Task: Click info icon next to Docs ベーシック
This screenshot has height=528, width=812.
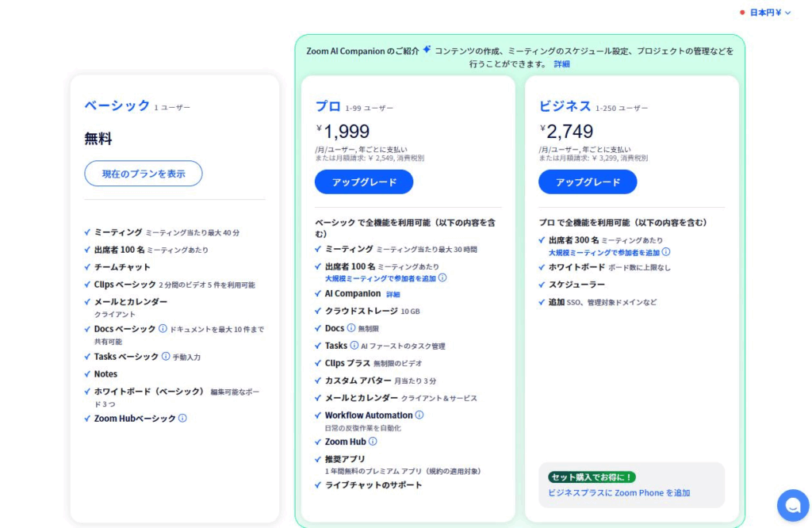Action: click(163, 328)
